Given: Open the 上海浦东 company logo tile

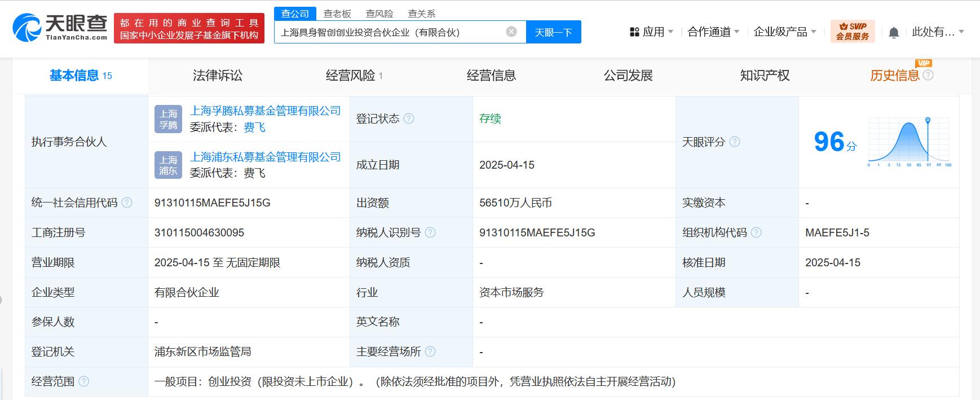Looking at the screenshot, I should pyautogui.click(x=168, y=165).
